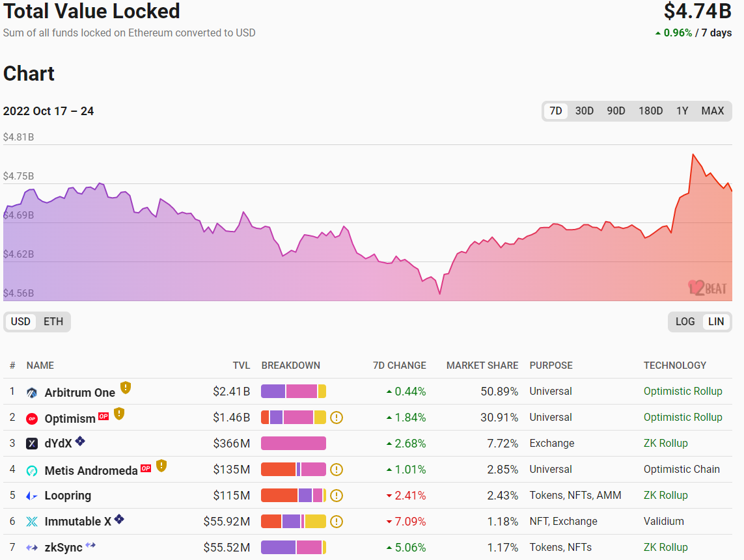Image resolution: width=744 pixels, height=560 pixels.
Task: Click the Immutable X logo
Action: [32, 521]
